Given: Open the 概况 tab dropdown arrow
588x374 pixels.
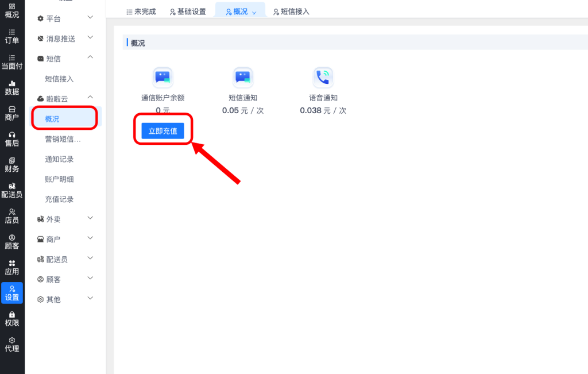Looking at the screenshot, I should [x=254, y=12].
